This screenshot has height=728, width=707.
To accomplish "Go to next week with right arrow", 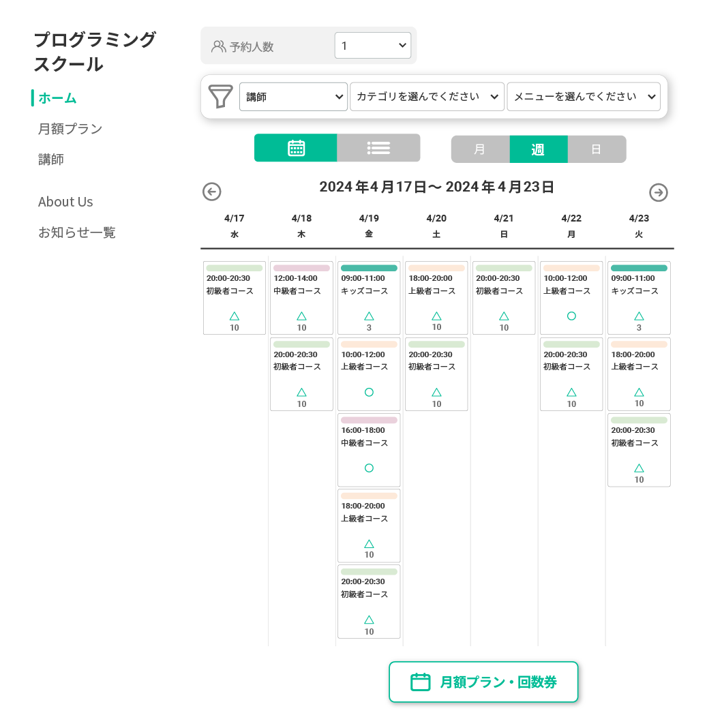I will (658, 192).
